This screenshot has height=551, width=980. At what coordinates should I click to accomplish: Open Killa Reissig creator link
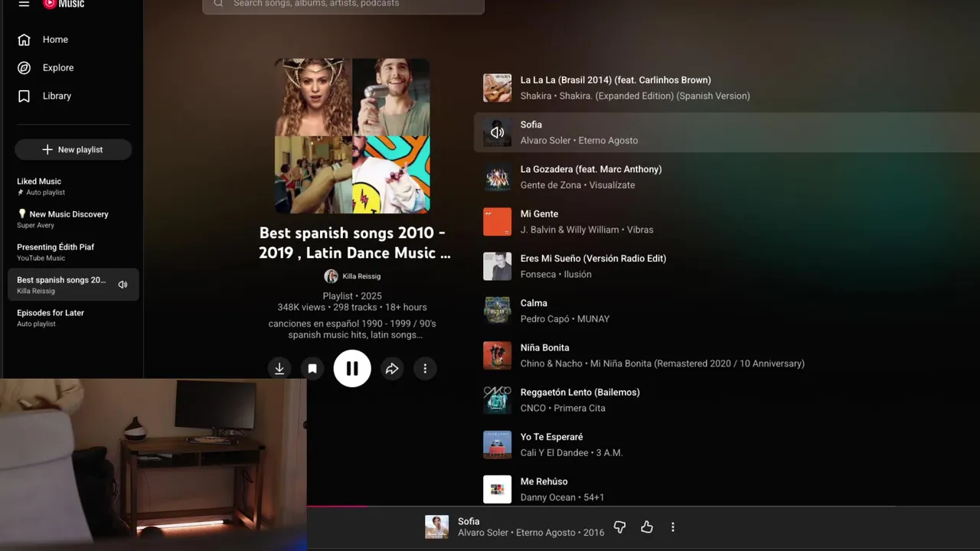361,276
